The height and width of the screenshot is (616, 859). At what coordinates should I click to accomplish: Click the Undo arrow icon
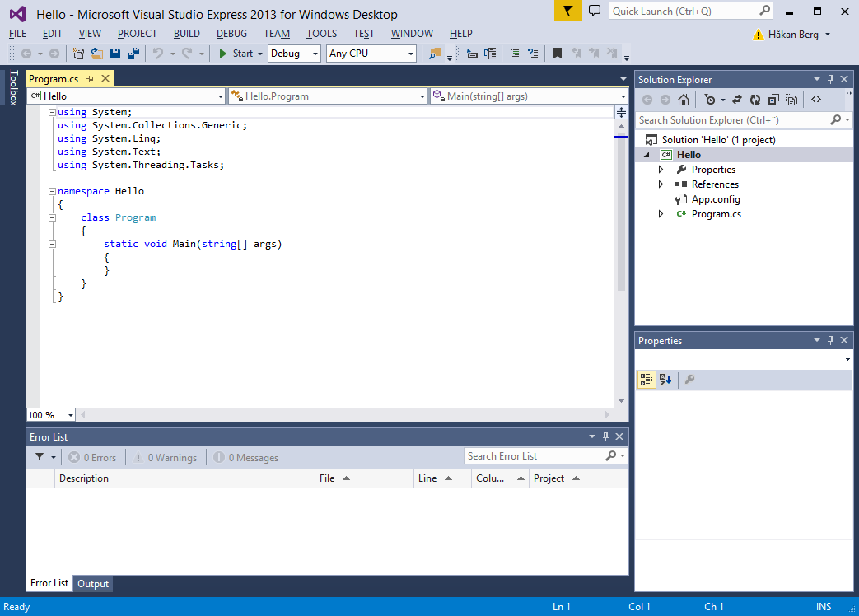pos(158,53)
